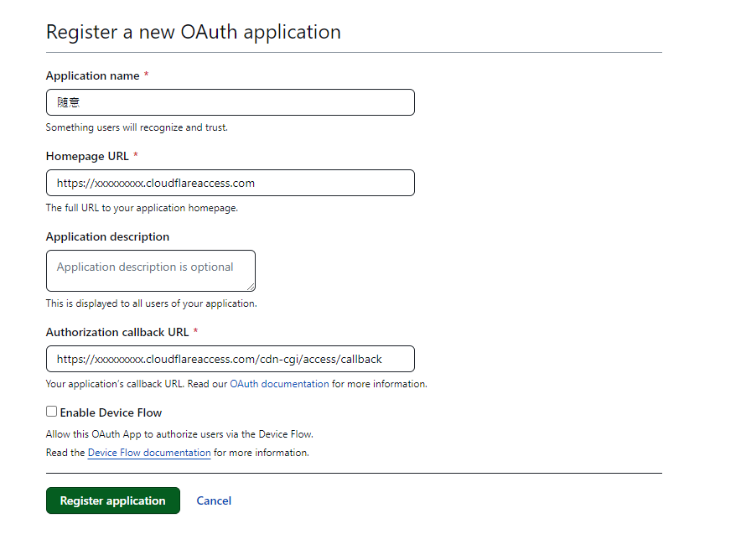Open the Device Flow documentation link
Screen dimensions: 741x560
[149, 453]
